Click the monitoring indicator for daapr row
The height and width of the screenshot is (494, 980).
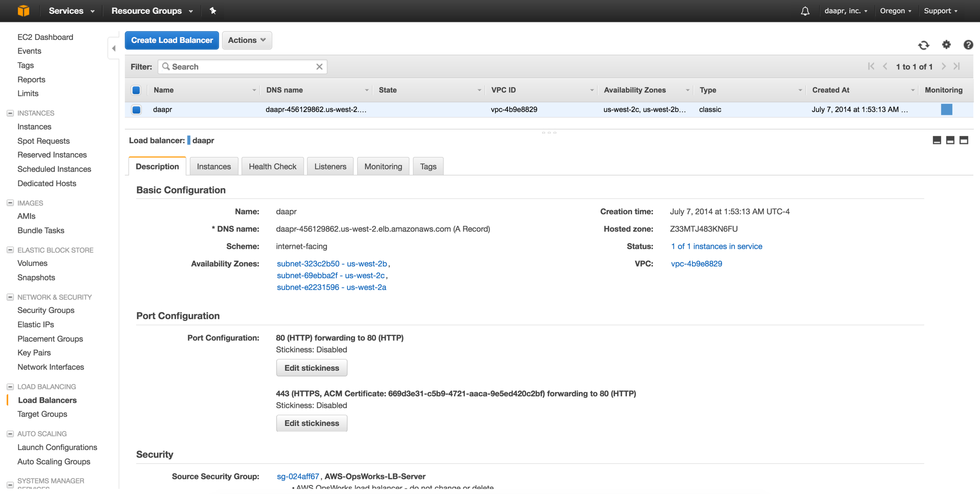click(x=946, y=109)
